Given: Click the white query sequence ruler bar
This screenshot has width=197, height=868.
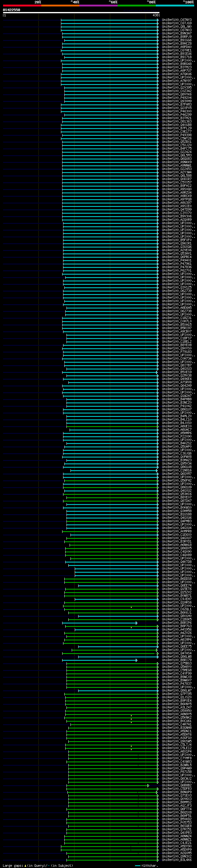Looking at the screenshot, I should (x=81, y=12).
